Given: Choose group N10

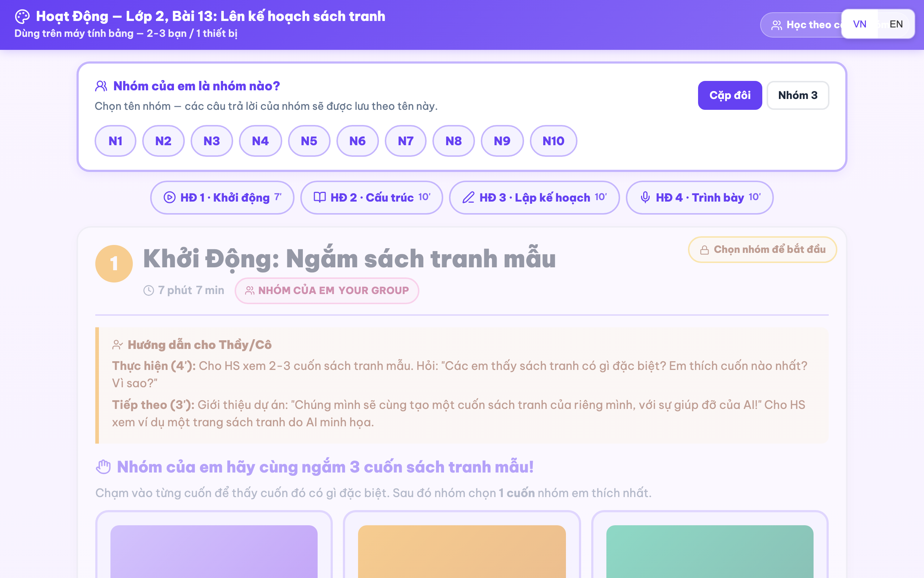Looking at the screenshot, I should click(x=553, y=141).
